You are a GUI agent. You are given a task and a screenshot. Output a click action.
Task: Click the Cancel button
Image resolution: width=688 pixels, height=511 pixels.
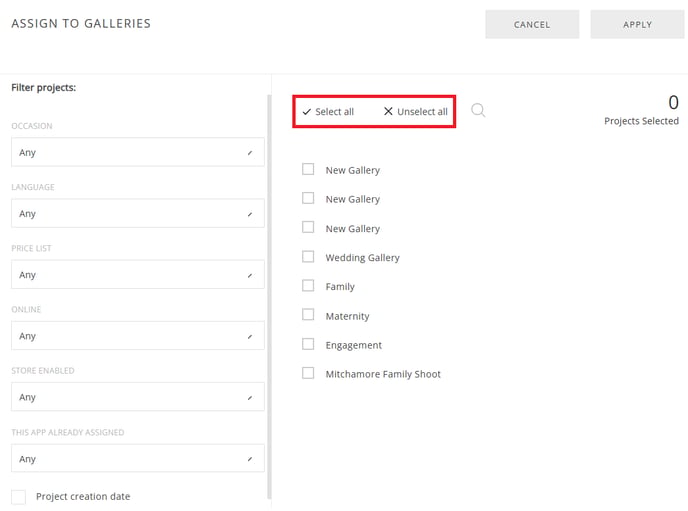(532, 25)
